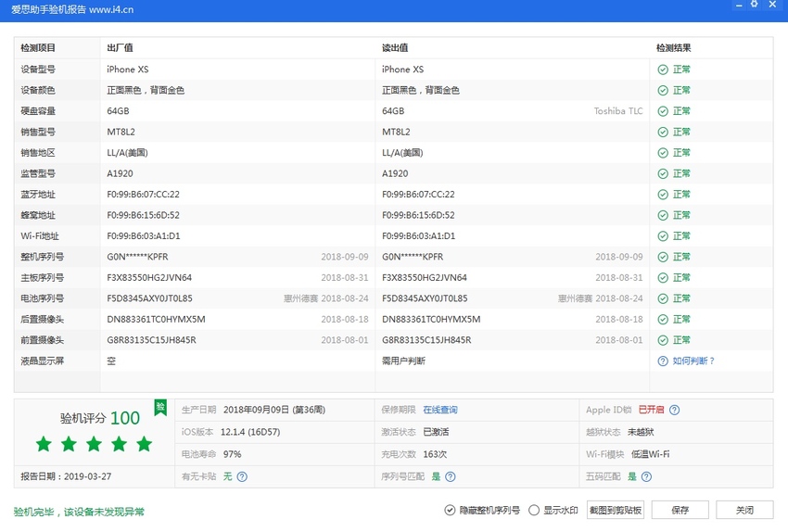Click the green check icon for 蓝牙地址 row
This screenshot has width=788, height=532.
coord(663,195)
